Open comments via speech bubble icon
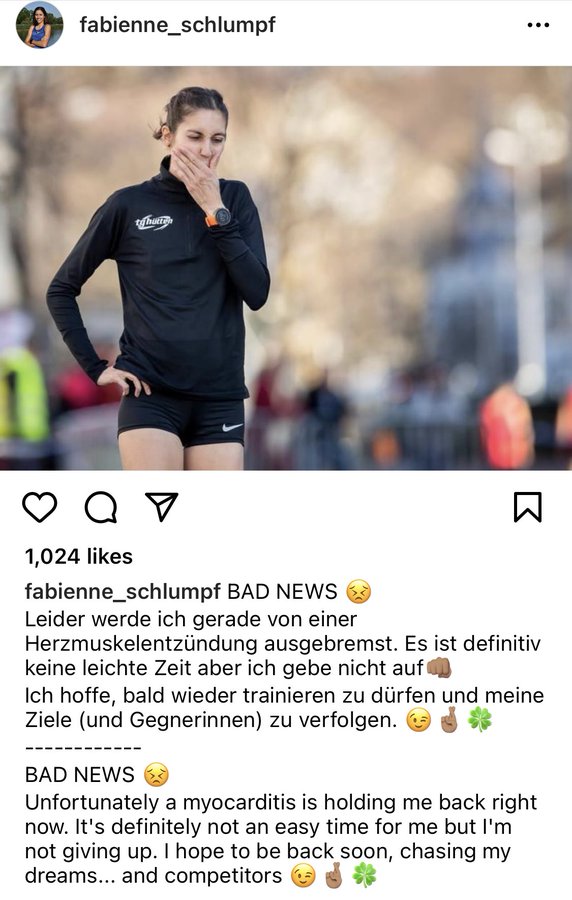Screen dimensions: 572x900 tap(101, 507)
